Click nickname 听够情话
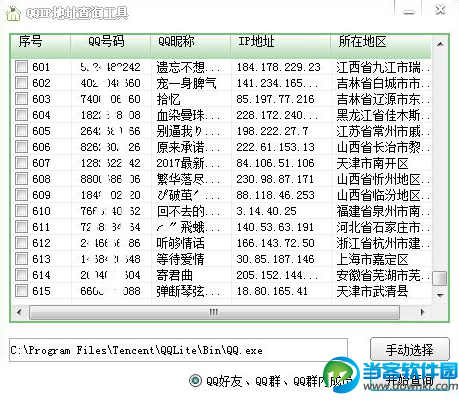 (x=180, y=243)
